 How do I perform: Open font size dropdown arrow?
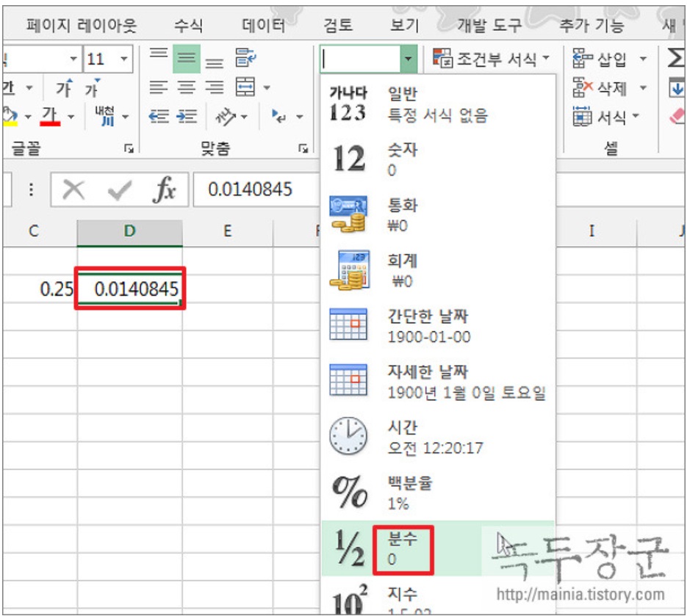124,59
